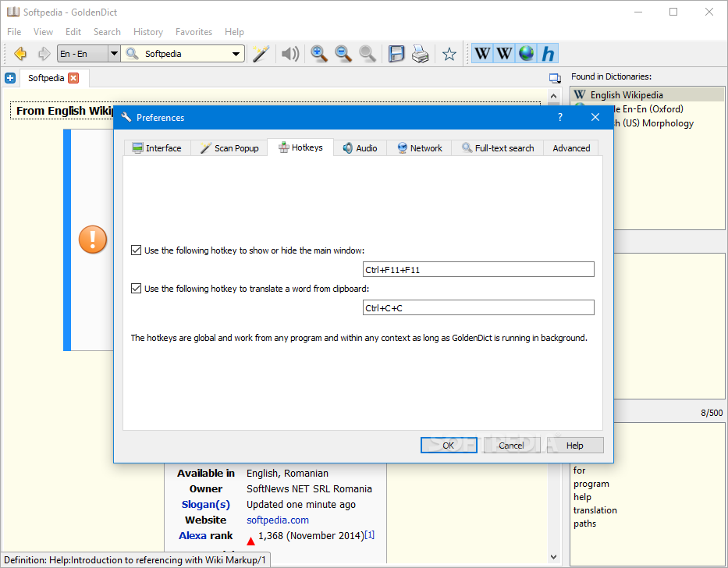Click the search magnifier in the word box
The image size is (728, 568).
[132, 54]
